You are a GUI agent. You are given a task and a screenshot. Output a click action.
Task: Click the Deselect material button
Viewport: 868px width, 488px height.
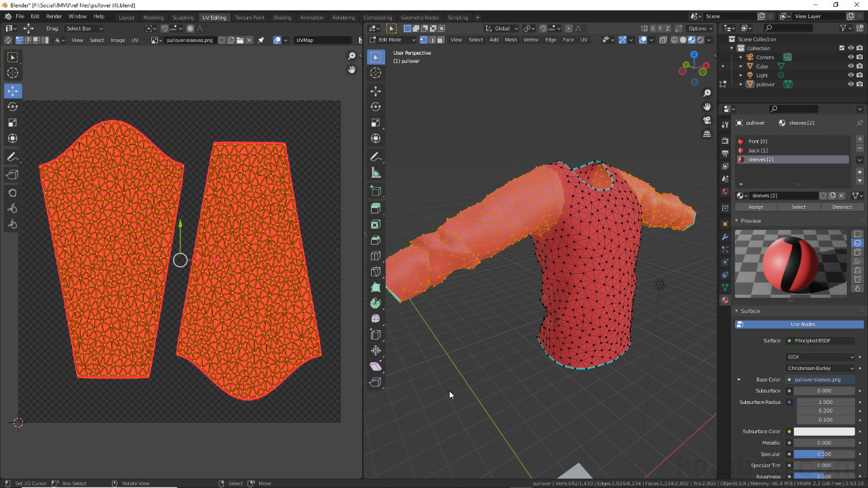coord(842,207)
